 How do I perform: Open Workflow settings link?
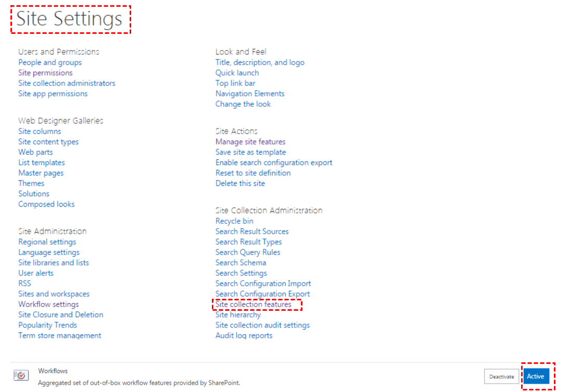point(48,305)
